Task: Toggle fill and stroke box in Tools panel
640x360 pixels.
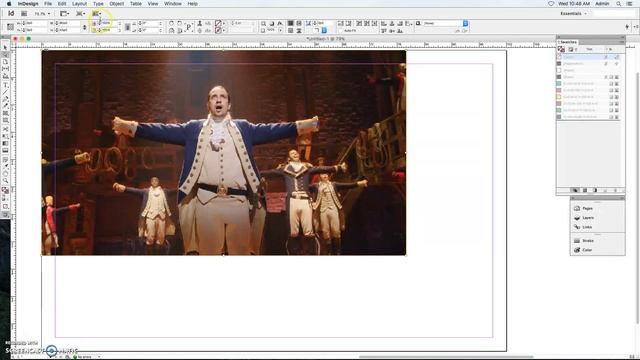Action: 5,190
